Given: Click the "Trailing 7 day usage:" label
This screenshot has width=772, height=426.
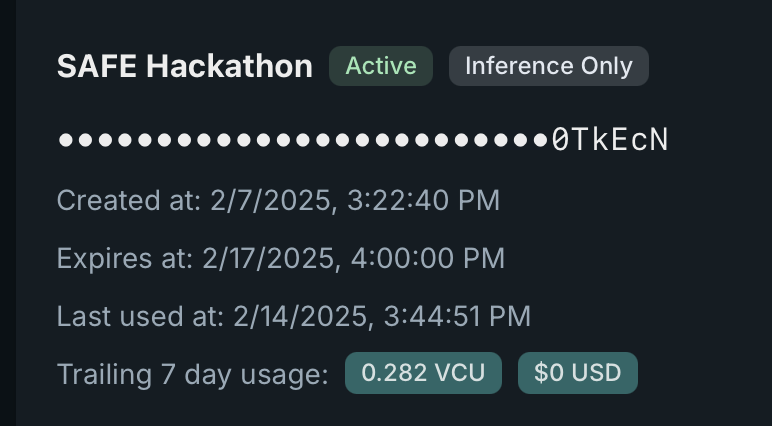Looking at the screenshot, I should pyautogui.click(x=192, y=374).
